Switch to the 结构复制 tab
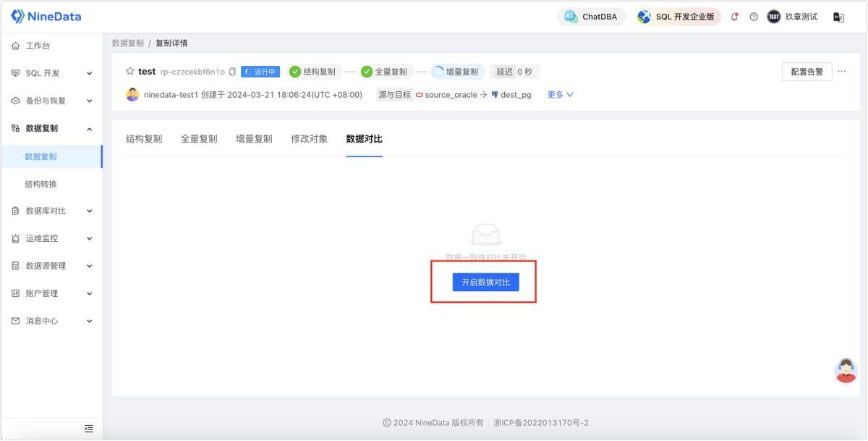The image size is (868, 441). tap(144, 138)
